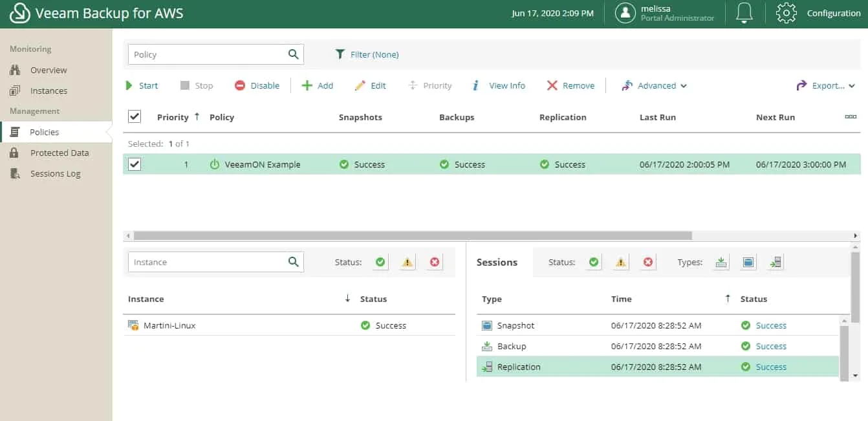
Task: Click the Martini-Linux instance icon
Action: pos(133,325)
